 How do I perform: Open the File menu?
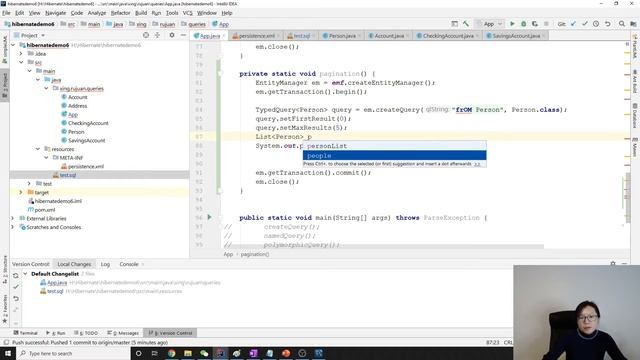tap(6, 13)
